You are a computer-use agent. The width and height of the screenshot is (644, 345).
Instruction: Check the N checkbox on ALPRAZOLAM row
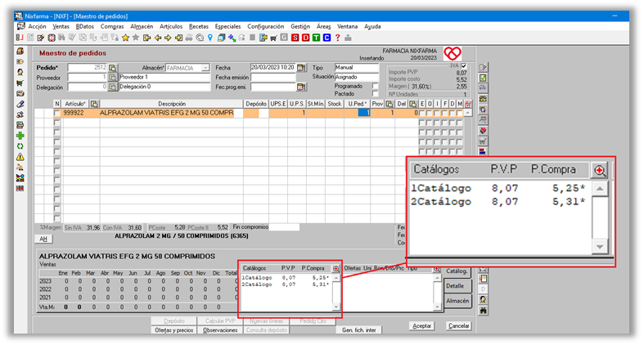(x=56, y=113)
